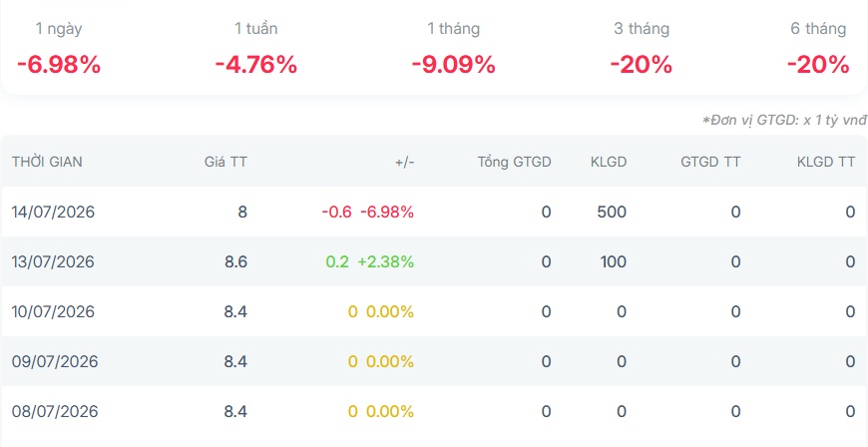Click the Tổng GTGD column header
Image resolution: width=868 pixels, height=447 pixels.
tap(514, 162)
